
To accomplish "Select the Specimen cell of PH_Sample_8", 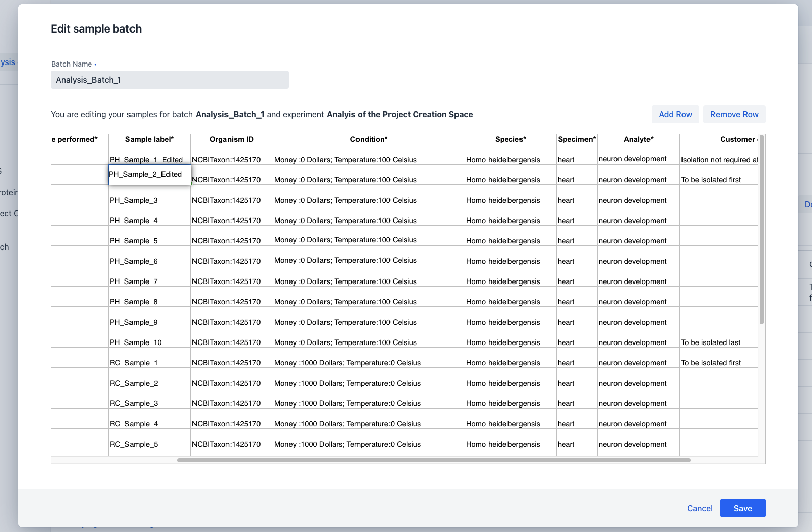I will tap(577, 297).
